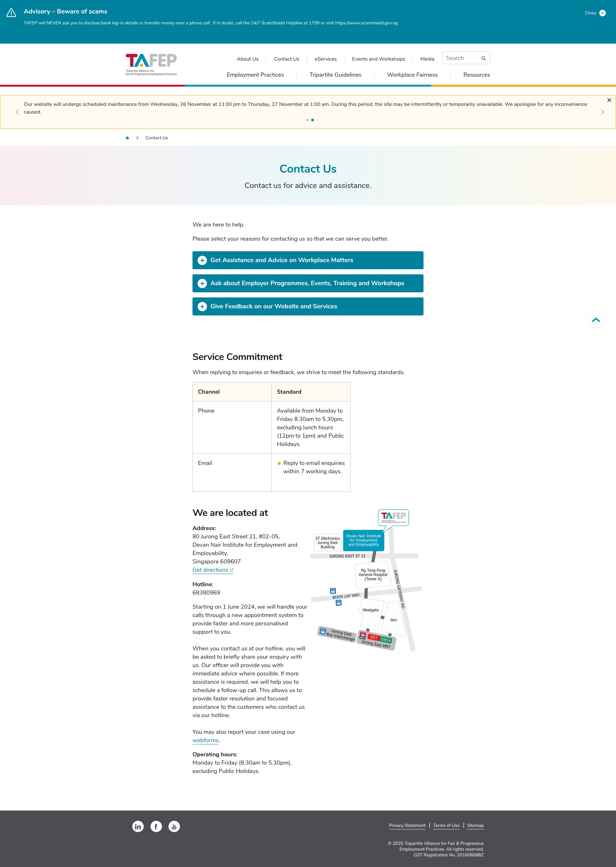Open the webforms link
Viewport: 616px width, 867px height.
pos(205,740)
